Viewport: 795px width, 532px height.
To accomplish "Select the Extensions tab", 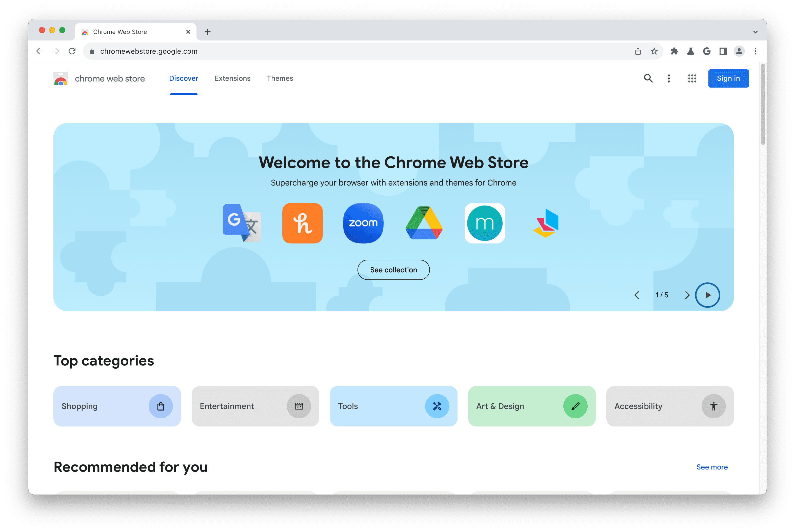I will (x=232, y=78).
